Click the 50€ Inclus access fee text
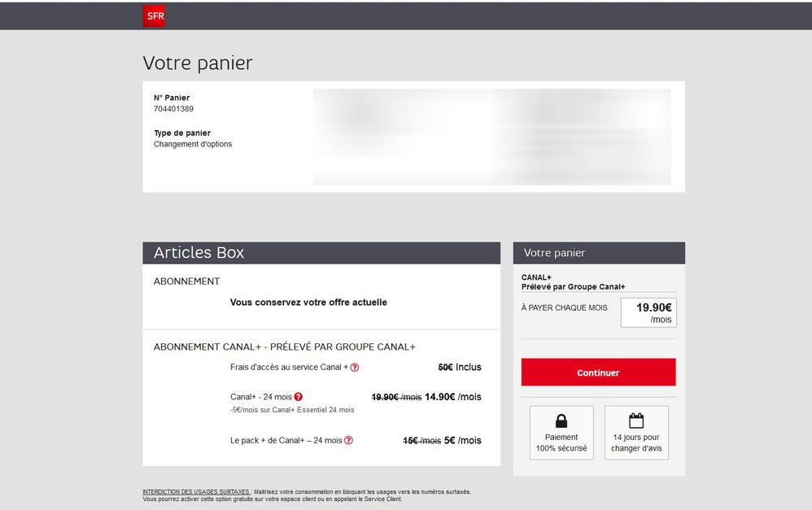 (x=460, y=368)
